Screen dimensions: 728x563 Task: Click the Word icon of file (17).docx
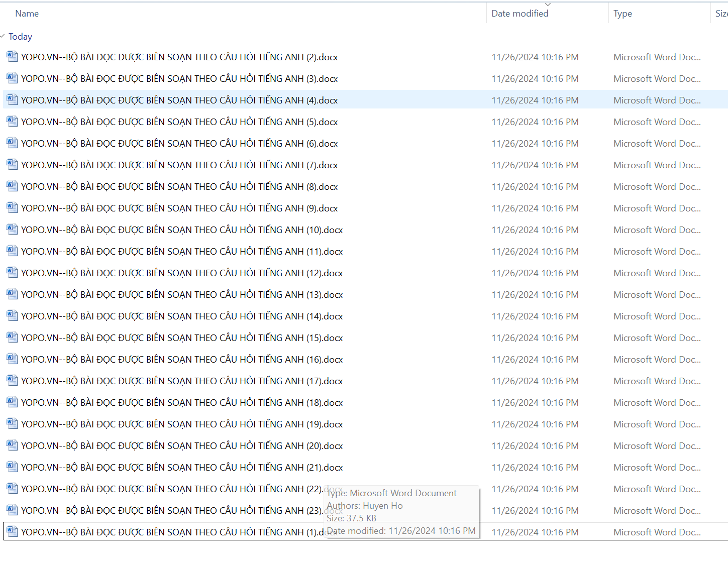pyautogui.click(x=12, y=380)
